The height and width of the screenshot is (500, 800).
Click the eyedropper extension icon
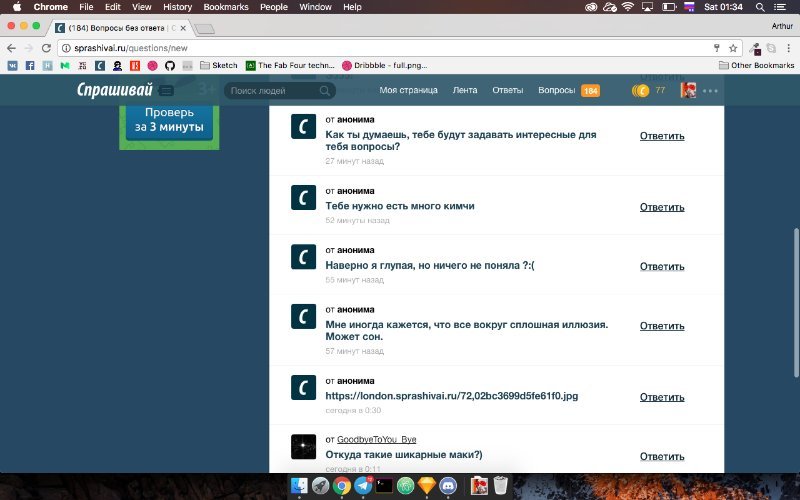[755, 48]
